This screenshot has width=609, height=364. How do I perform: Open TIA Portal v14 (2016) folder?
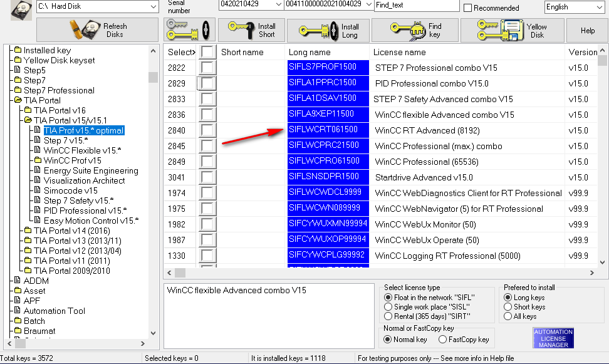coord(72,231)
